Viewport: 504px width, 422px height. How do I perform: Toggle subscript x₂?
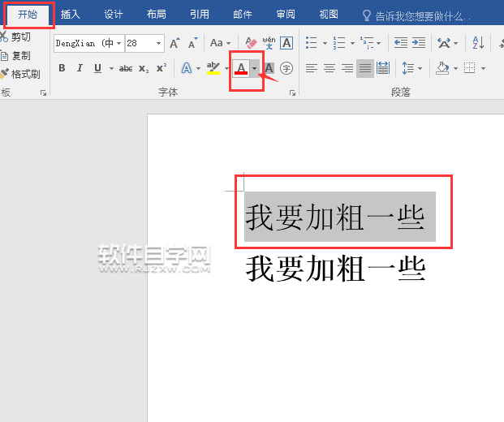tap(144, 68)
